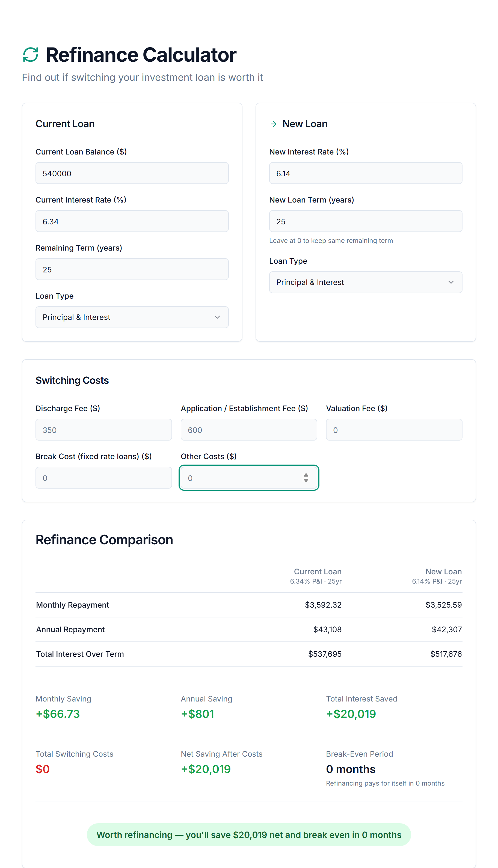
Task: Open the Current Loan type dropdown
Action: click(x=132, y=317)
